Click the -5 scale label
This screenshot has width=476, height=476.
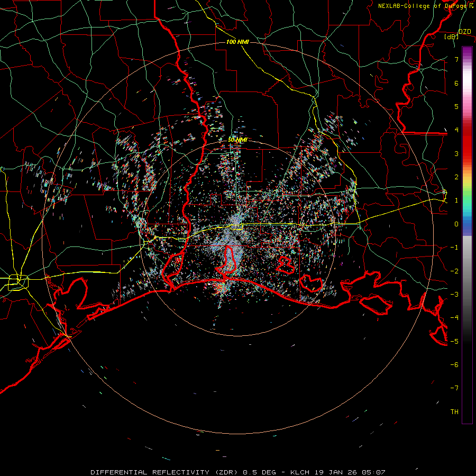(x=454, y=342)
